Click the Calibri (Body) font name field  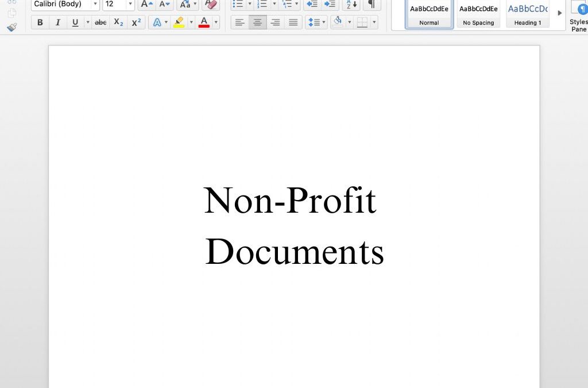coord(61,4)
